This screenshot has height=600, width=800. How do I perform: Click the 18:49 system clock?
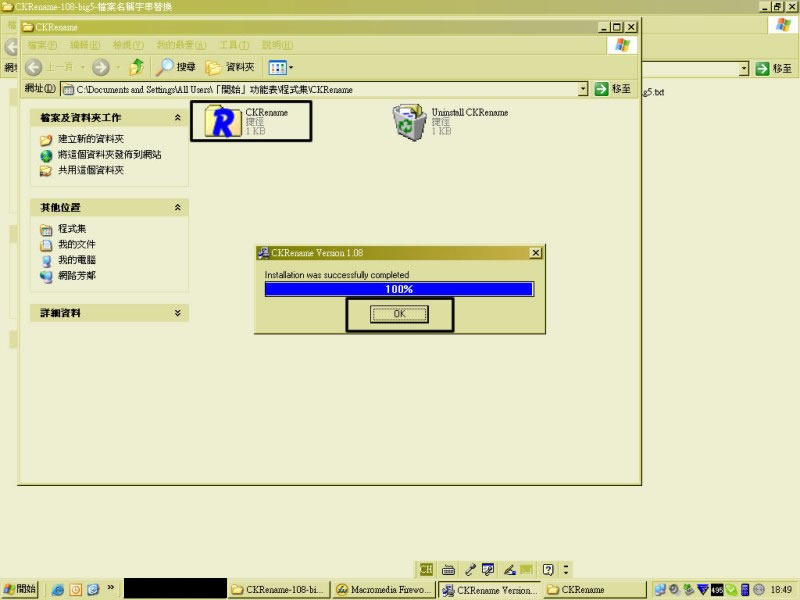click(x=781, y=590)
